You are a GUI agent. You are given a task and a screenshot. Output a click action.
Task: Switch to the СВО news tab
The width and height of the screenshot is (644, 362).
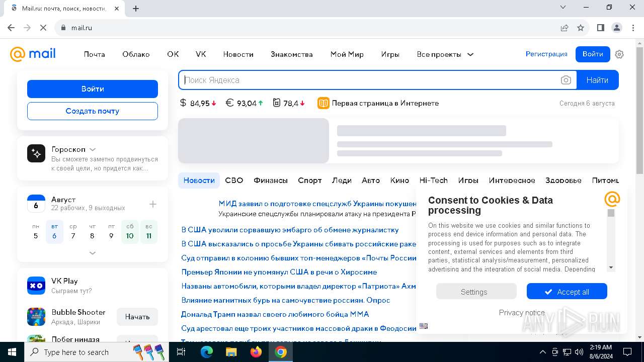tap(234, 180)
